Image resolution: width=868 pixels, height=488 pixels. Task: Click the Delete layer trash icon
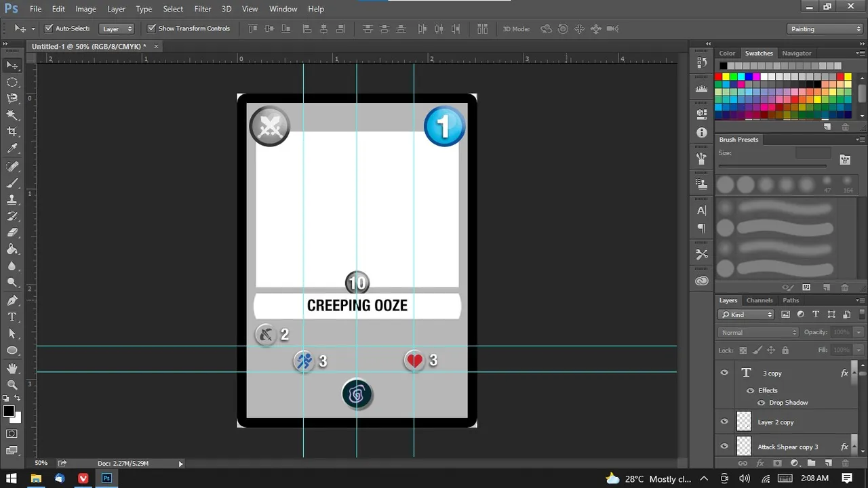tap(845, 464)
